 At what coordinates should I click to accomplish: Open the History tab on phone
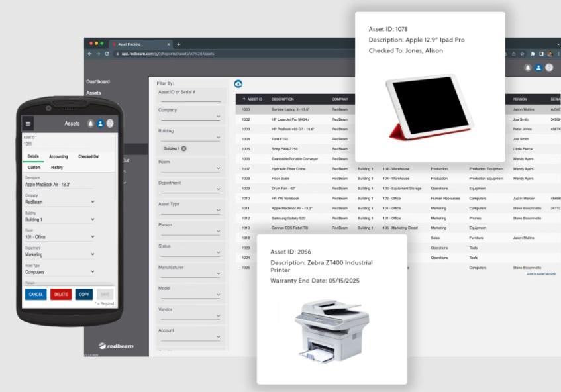(57, 168)
